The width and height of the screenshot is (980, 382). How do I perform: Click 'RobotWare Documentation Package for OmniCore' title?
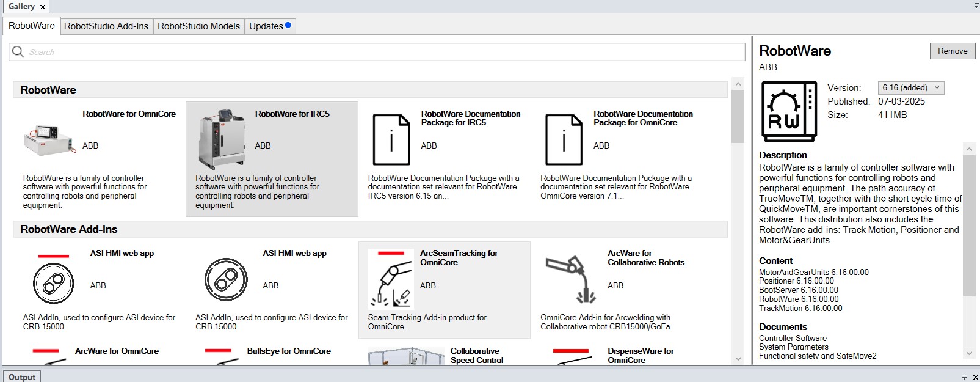[x=643, y=118]
